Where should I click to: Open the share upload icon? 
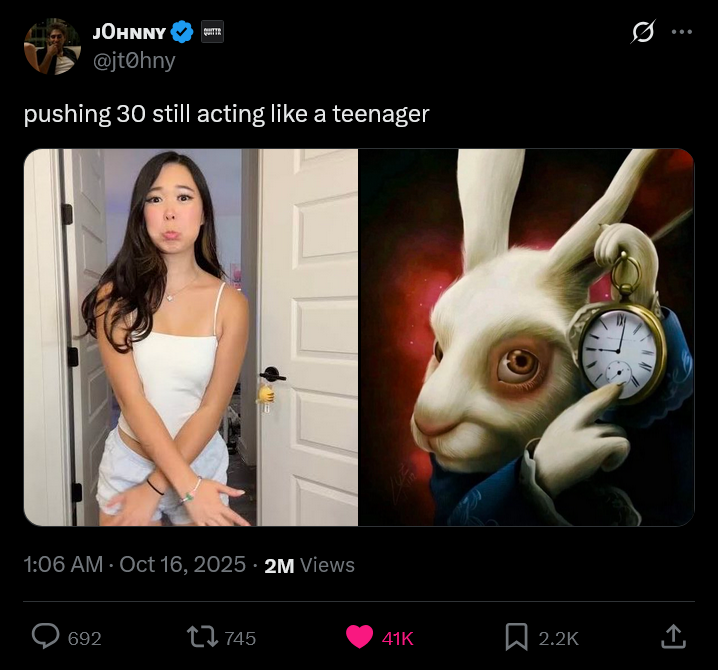click(673, 637)
